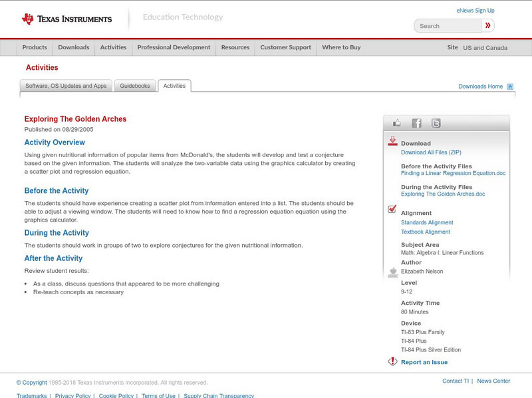Open the eNews Sign Up link
Image resolution: width=532 pixels, height=398 pixels.
[x=475, y=11]
